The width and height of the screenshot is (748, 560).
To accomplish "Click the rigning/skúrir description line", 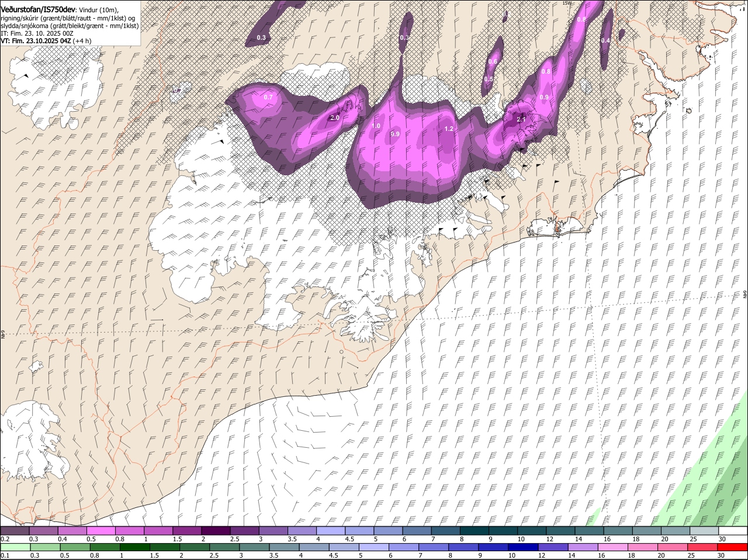I will tap(68, 18).
